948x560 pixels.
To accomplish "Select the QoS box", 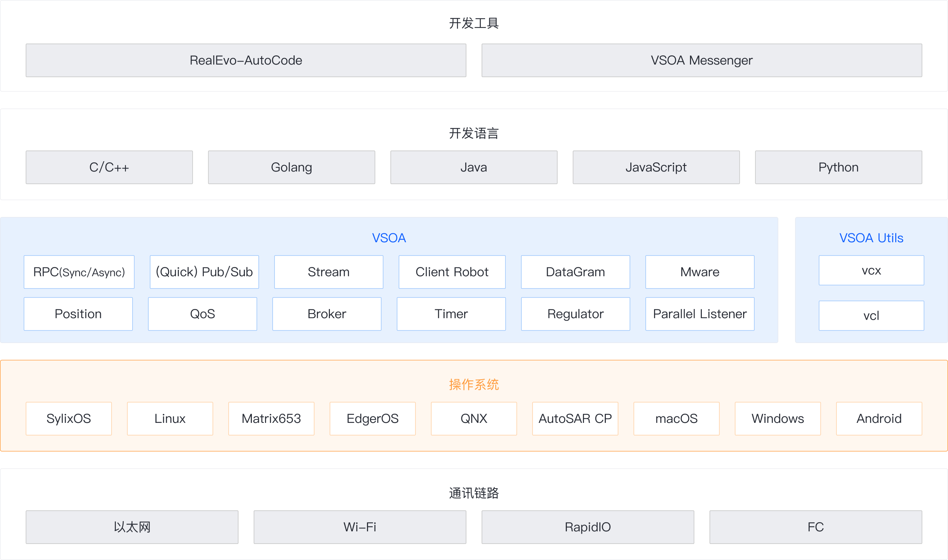I will (x=203, y=314).
